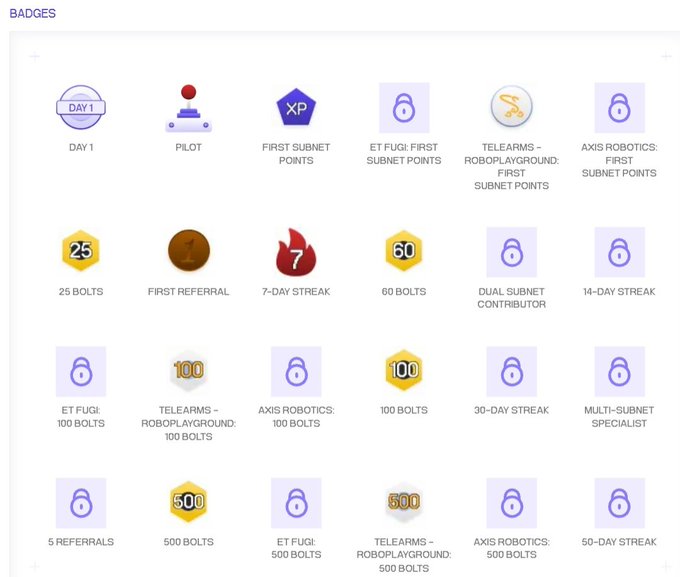This screenshot has height=577, width=680.
Task: Click the 'PILOT' label text
Action: (189, 148)
